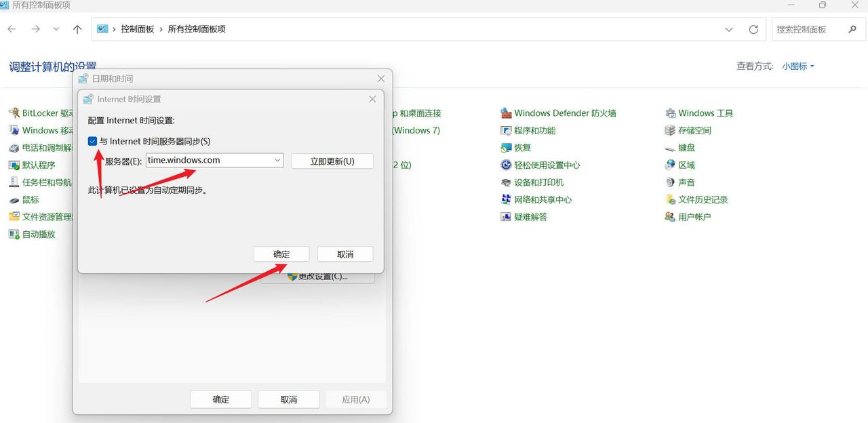Open the 轻松使用设置中心 icon
This screenshot has height=423, width=868.
[506, 165]
